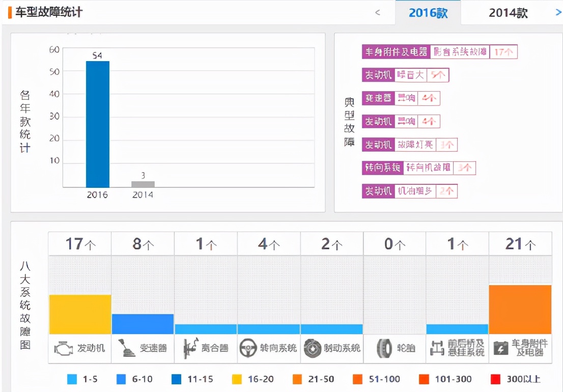The height and width of the screenshot is (392, 563).
Task: Select the 前后桥及悬挂系统 suspension icon
Action: click(x=437, y=348)
